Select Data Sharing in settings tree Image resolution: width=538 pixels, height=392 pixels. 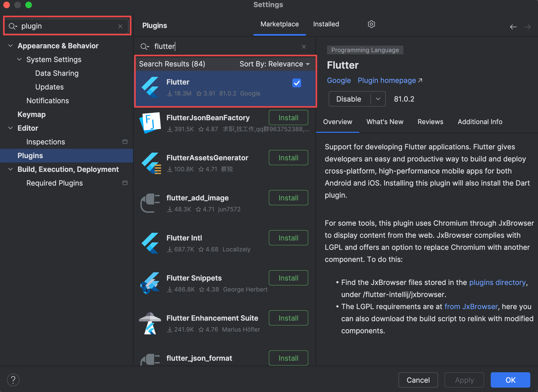point(57,73)
